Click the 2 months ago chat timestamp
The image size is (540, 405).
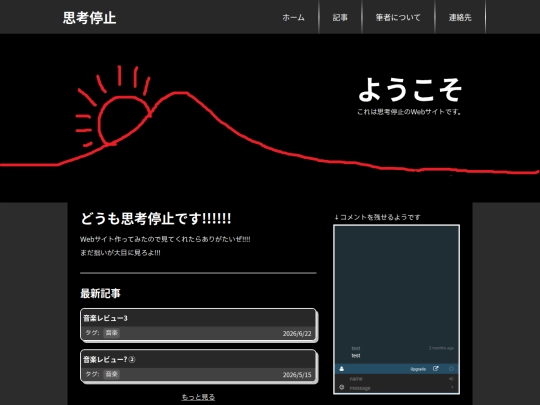tap(441, 348)
